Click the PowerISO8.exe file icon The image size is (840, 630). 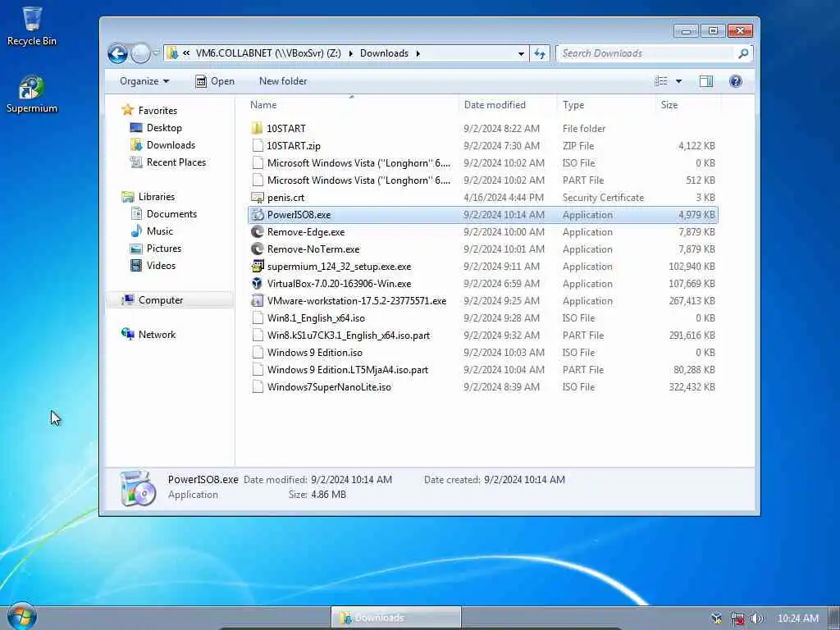[257, 215]
